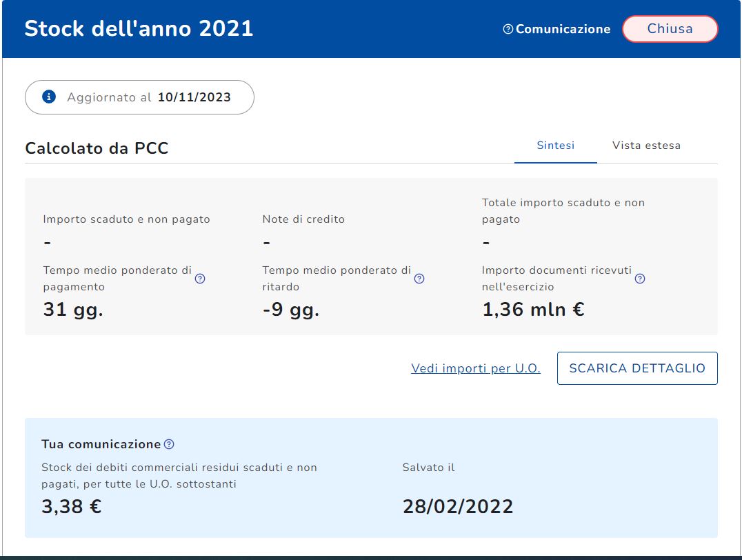742x560 pixels.
Task: Click the help icon beside Comunicazione
Action: tap(508, 29)
